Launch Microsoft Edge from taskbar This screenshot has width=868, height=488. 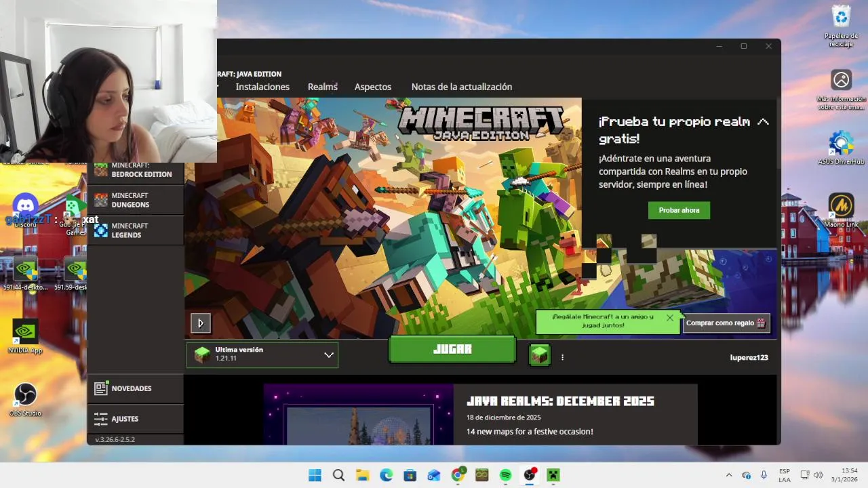coord(386,475)
